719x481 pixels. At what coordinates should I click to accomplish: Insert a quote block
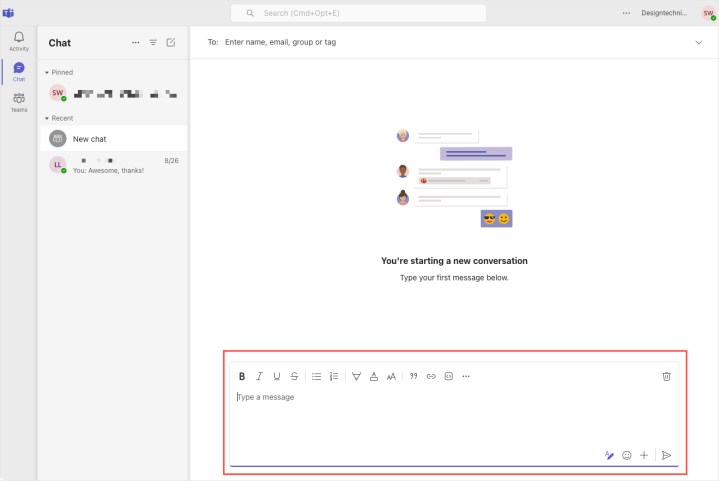point(414,376)
